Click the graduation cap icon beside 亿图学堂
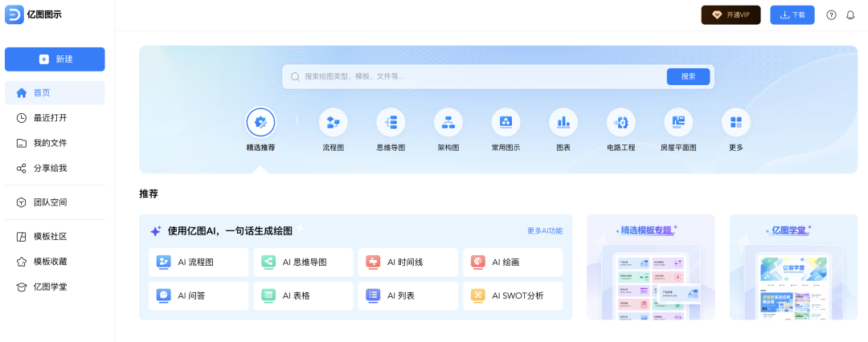 [x=22, y=287]
